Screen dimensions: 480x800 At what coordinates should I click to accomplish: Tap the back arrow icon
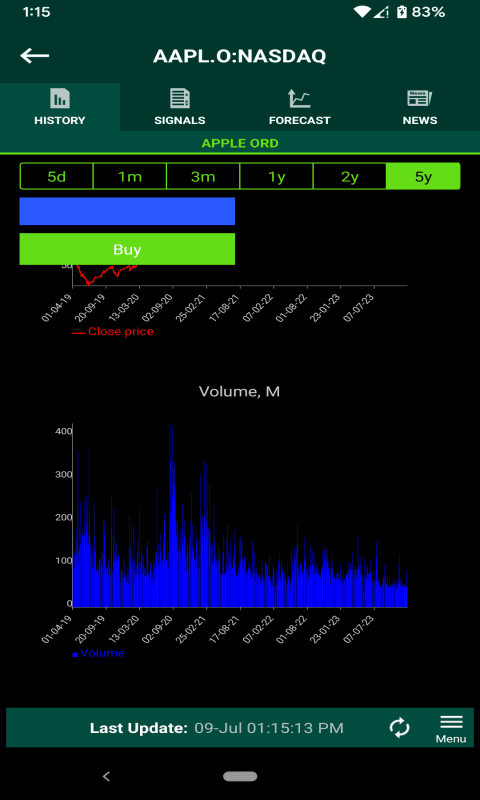click(35, 56)
